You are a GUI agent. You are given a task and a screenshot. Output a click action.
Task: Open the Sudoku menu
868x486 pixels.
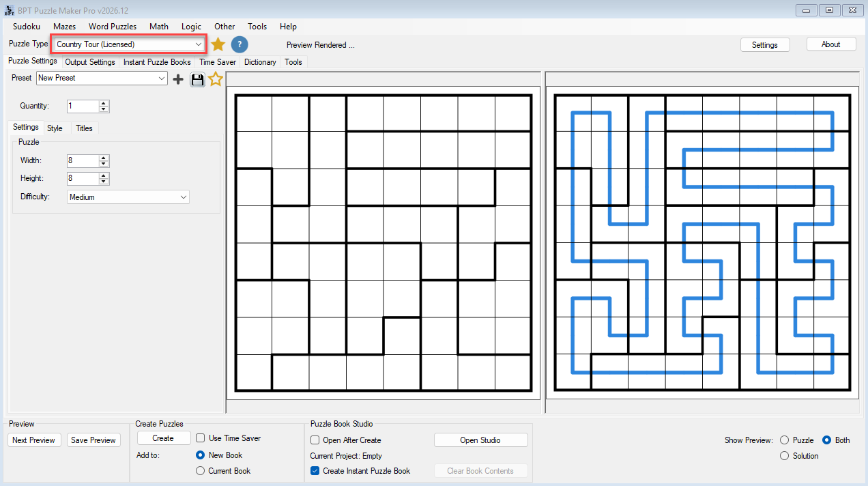click(x=27, y=27)
